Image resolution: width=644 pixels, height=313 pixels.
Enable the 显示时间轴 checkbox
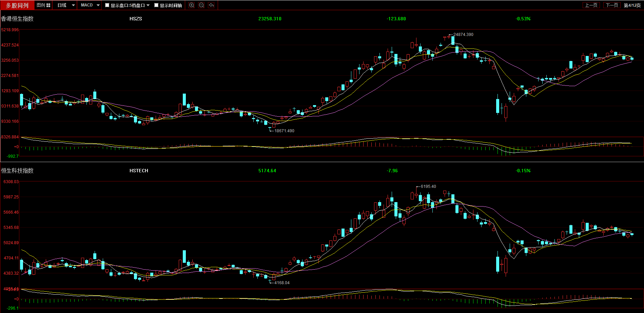click(x=156, y=5)
